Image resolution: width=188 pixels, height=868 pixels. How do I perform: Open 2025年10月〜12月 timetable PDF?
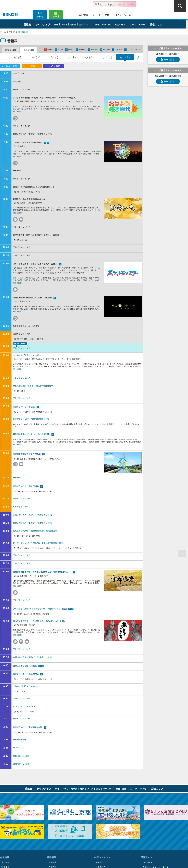point(167,82)
